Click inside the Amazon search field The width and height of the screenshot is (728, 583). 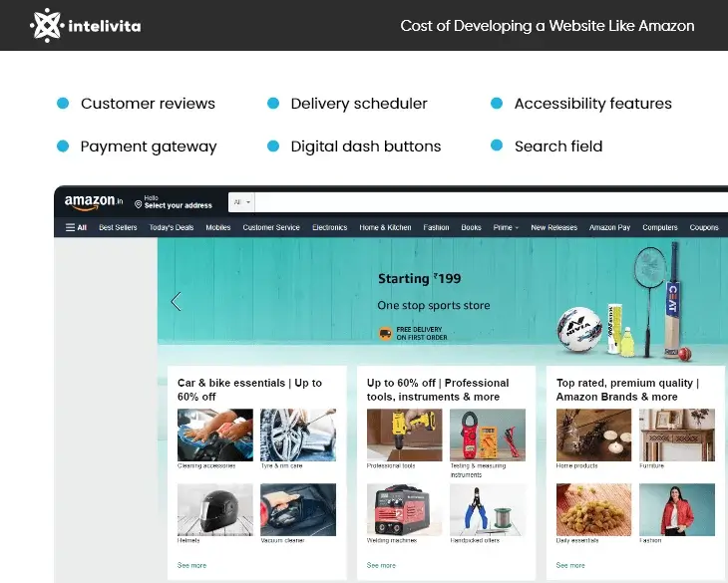[x=491, y=202]
